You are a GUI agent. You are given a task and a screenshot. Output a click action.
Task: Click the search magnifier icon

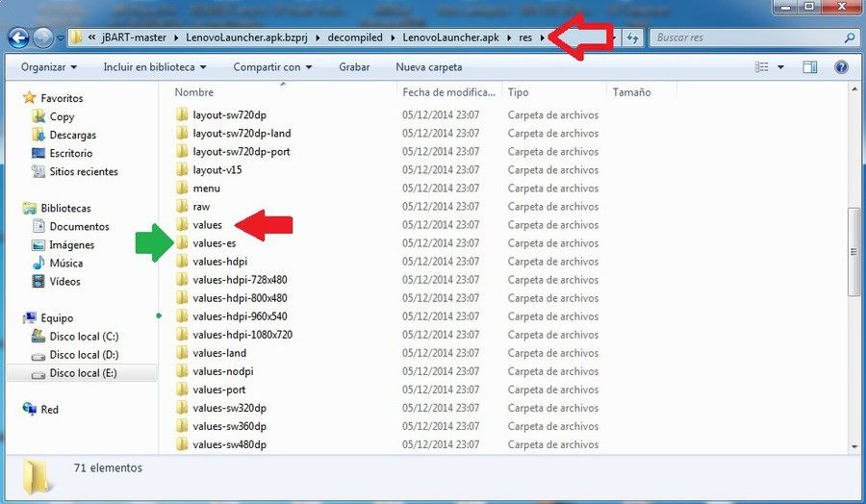tap(850, 38)
